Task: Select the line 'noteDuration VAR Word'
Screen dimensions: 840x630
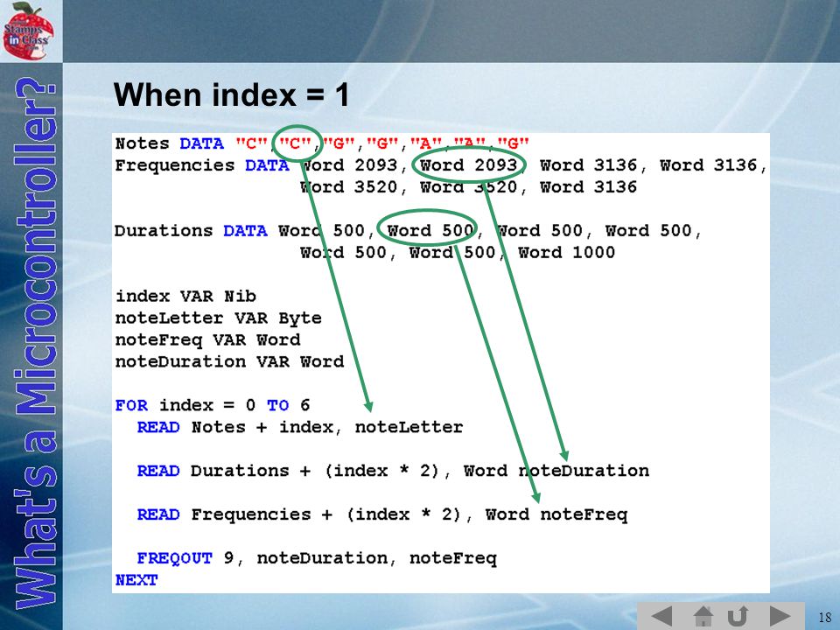Action: pyautogui.click(x=229, y=361)
